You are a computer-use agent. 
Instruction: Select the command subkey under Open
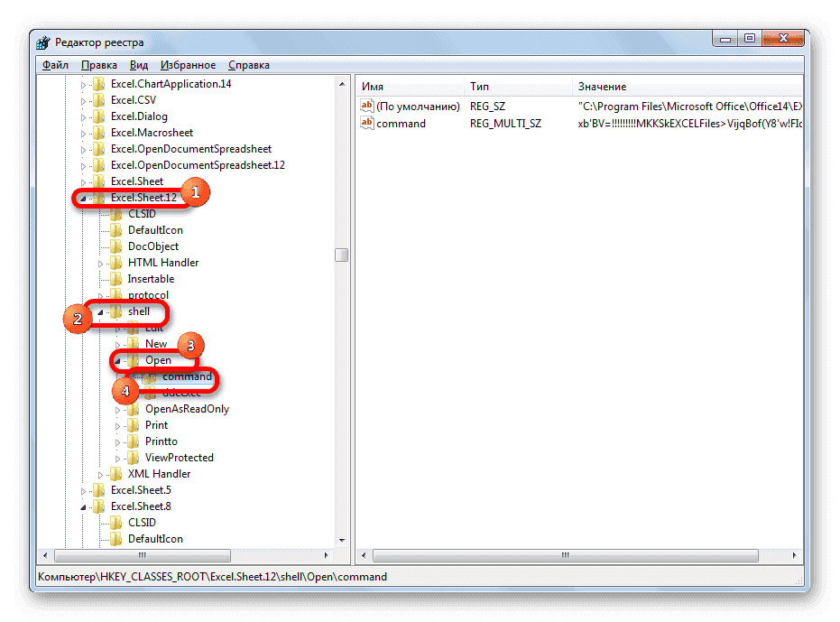(x=187, y=376)
